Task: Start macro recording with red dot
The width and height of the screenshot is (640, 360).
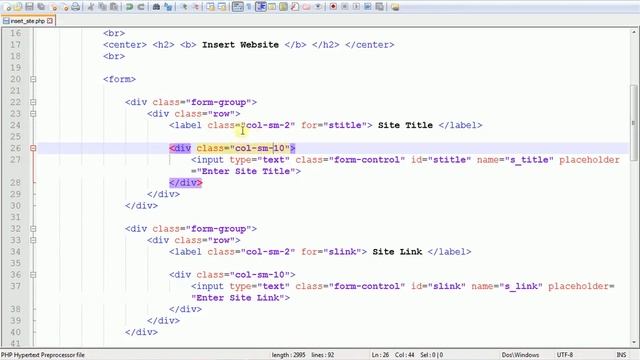Action: pos(333,7)
